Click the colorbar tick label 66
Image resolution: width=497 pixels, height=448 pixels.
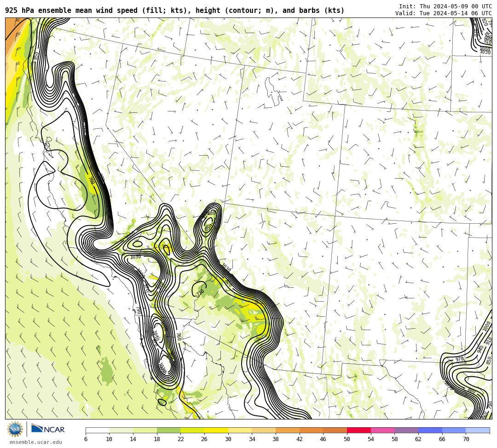pos(442,439)
